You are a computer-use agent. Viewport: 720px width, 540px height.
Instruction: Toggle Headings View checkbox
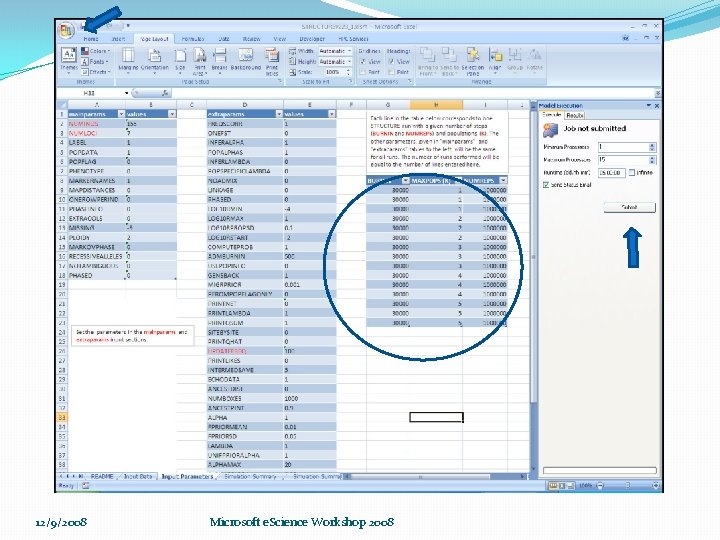(x=391, y=62)
